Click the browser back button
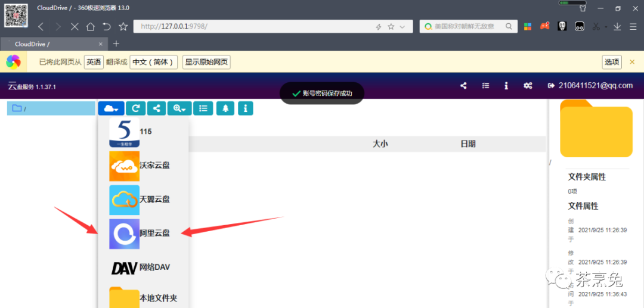 41,27
